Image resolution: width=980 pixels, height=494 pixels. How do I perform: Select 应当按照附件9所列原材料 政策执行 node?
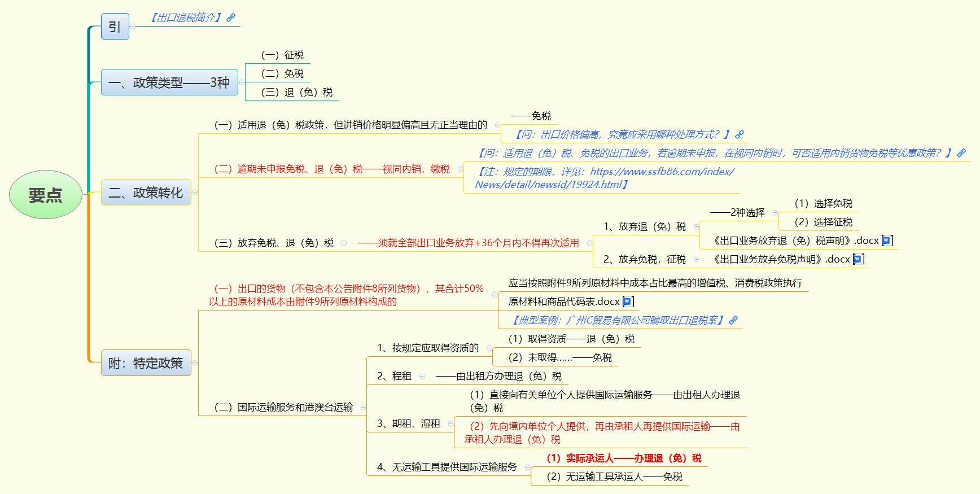tap(655, 283)
